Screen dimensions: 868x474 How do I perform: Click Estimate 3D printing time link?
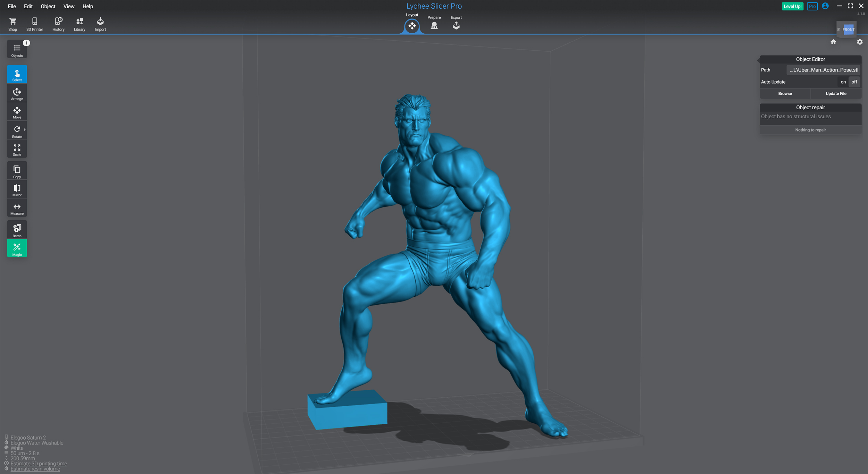[x=39, y=464]
